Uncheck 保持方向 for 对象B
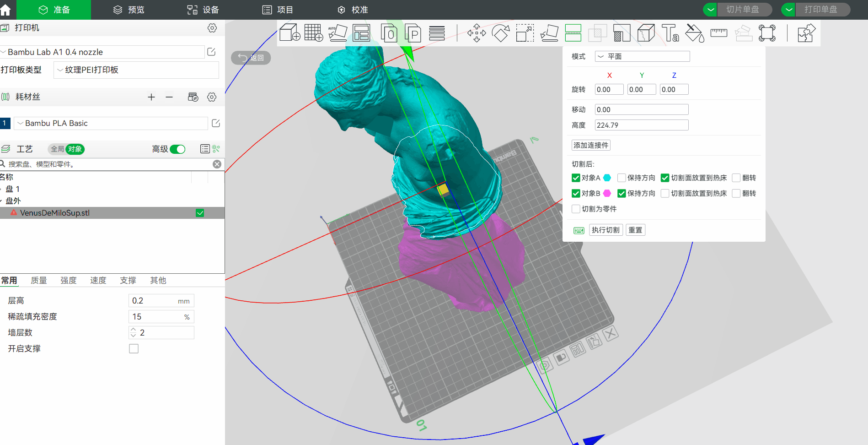This screenshot has width=868, height=445. (x=622, y=193)
